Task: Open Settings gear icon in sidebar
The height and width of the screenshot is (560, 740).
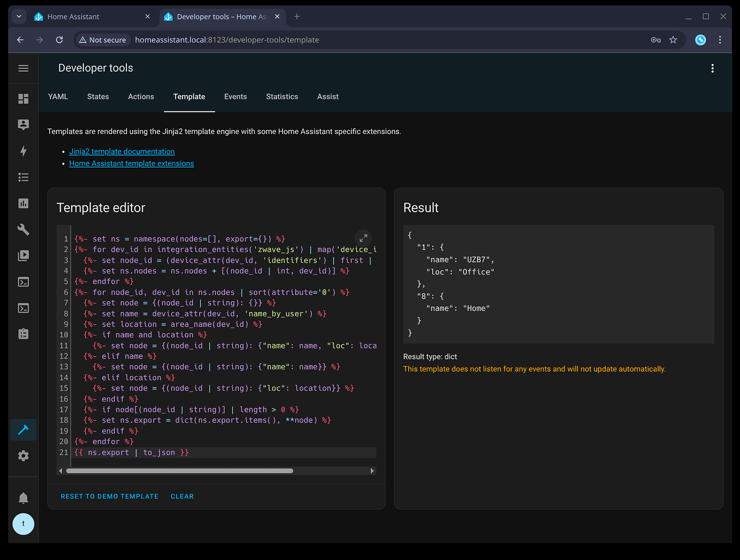Action: pyautogui.click(x=23, y=456)
